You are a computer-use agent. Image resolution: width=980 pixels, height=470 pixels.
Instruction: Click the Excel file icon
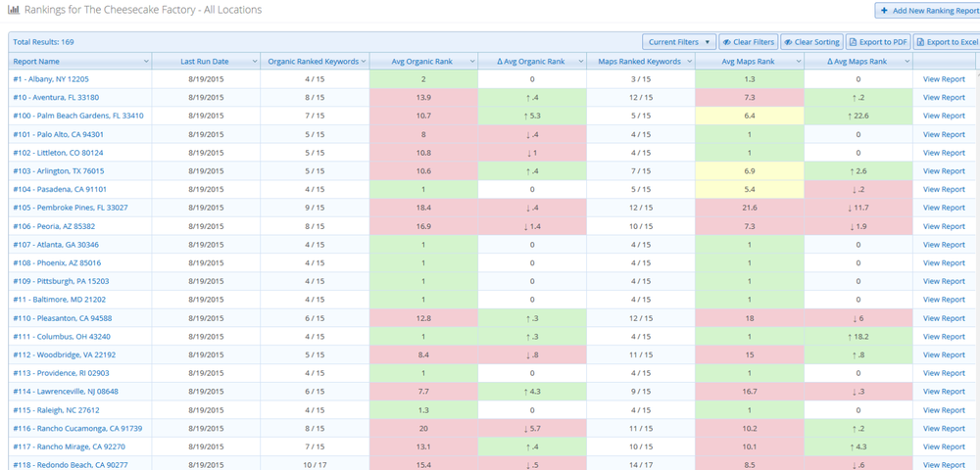(x=920, y=42)
